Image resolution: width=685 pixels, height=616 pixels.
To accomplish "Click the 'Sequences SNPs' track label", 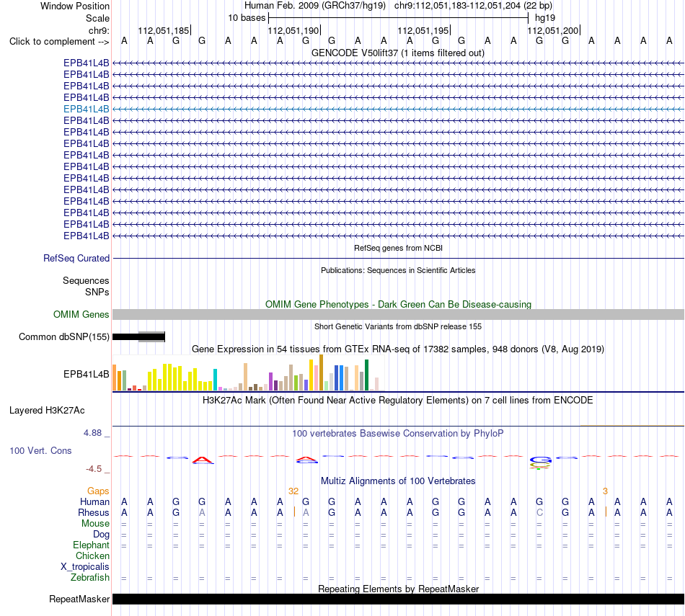I will [x=86, y=287].
